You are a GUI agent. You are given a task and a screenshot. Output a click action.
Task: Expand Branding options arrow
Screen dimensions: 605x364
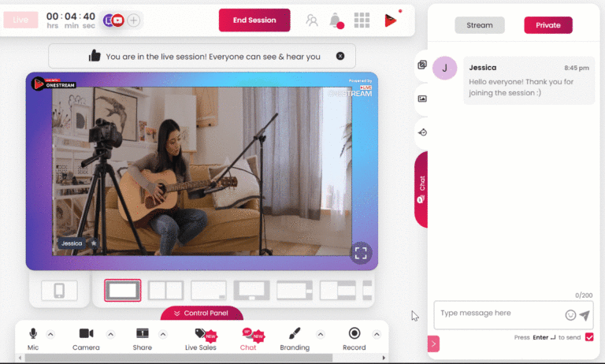(x=321, y=334)
